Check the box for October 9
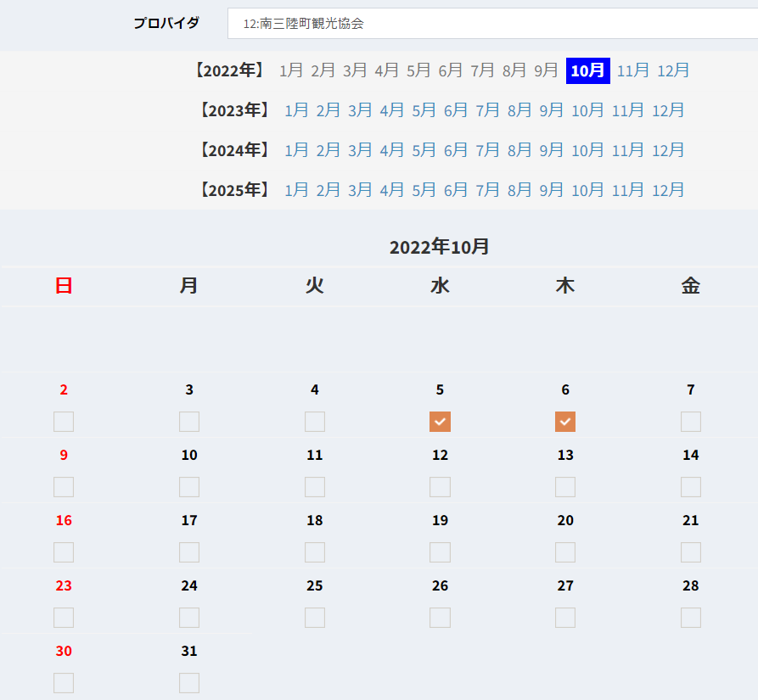758x700 pixels. 64,487
